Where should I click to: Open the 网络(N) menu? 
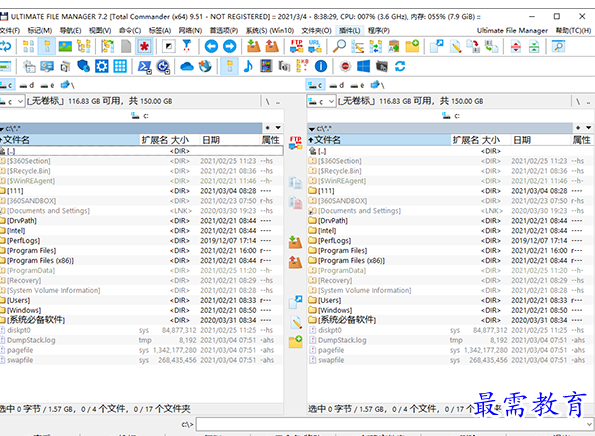(x=190, y=30)
